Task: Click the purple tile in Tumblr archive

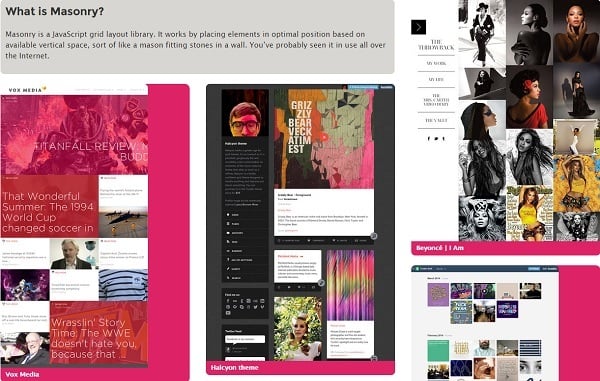Action: click(x=438, y=295)
